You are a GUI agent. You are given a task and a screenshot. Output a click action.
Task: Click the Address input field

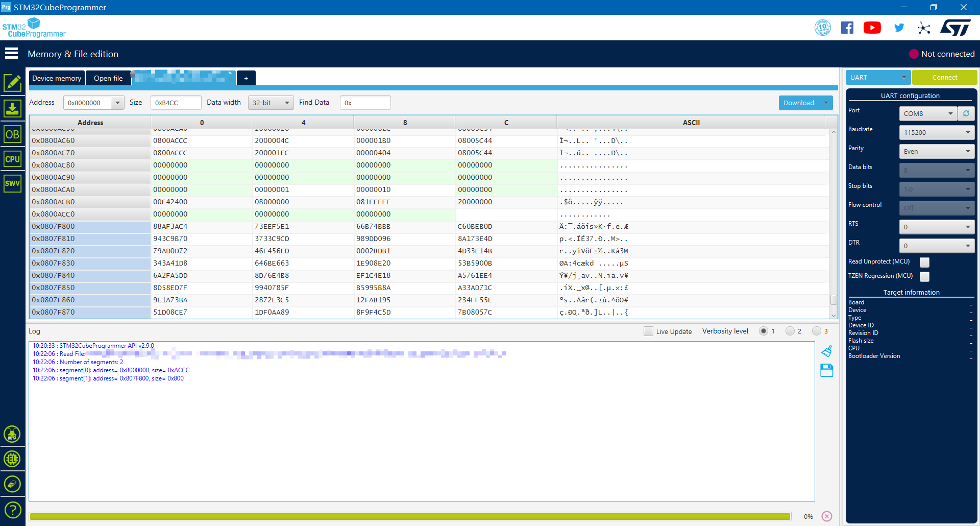87,103
